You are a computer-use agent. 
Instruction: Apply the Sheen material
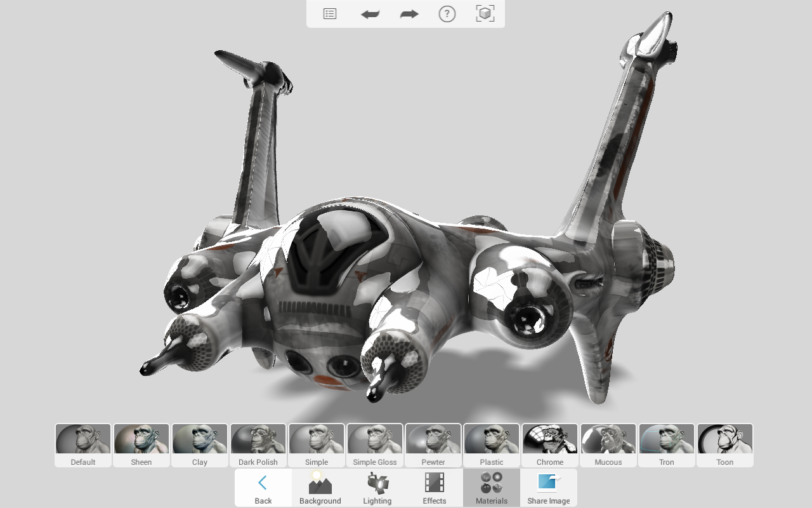(x=141, y=444)
